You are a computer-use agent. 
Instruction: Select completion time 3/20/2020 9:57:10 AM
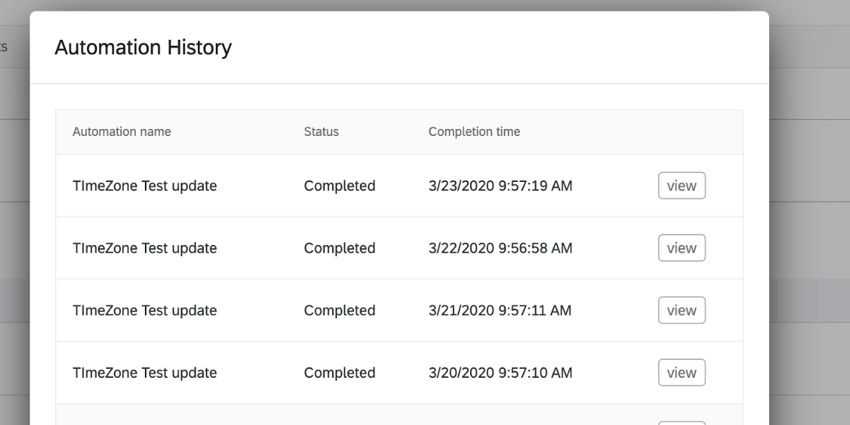500,373
